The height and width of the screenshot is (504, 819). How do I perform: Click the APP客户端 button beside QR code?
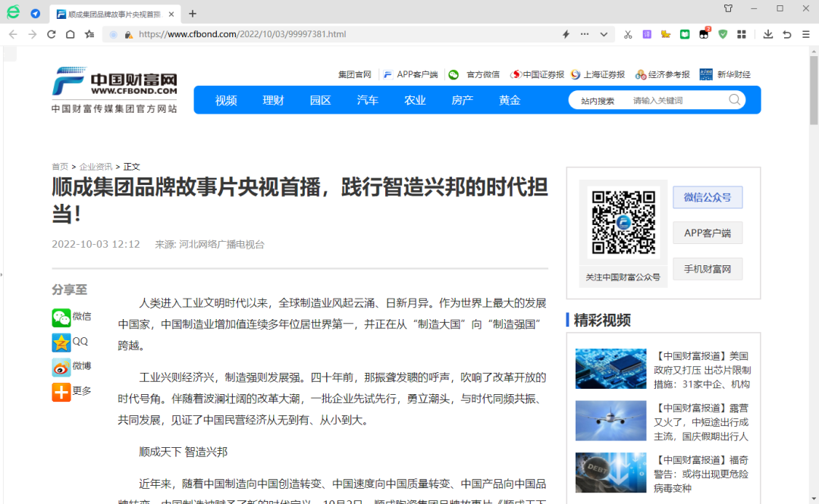point(707,233)
